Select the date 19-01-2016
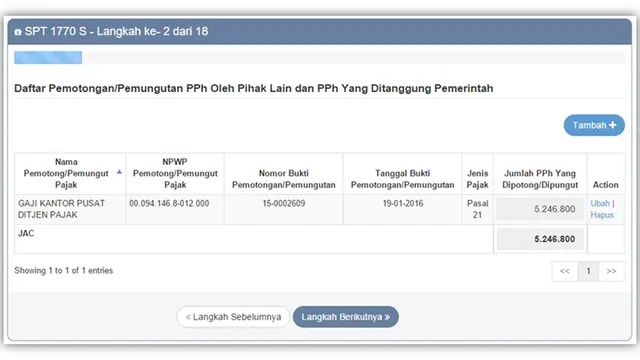Screen dimensions: 640x360 click(x=403, y=203)
